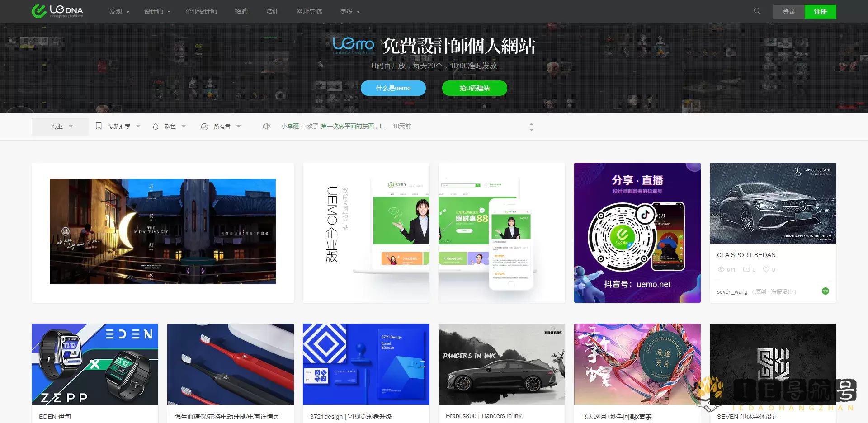
Task: Open the 行业 industry dropdown
Action: pyautogui.click(x=60, y=127)
